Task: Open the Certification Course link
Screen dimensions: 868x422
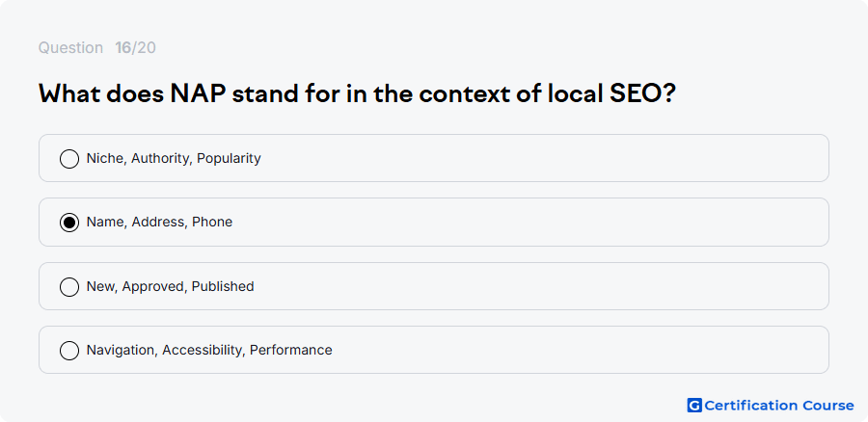Action: click(779, 406)
